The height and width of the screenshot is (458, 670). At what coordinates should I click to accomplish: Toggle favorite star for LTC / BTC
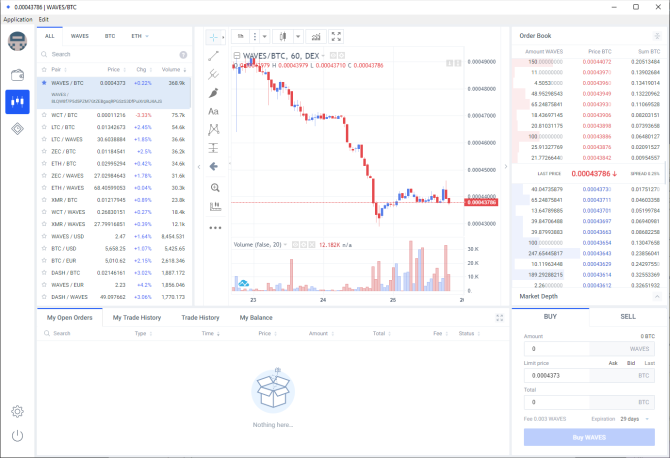[x=44, y=127]
